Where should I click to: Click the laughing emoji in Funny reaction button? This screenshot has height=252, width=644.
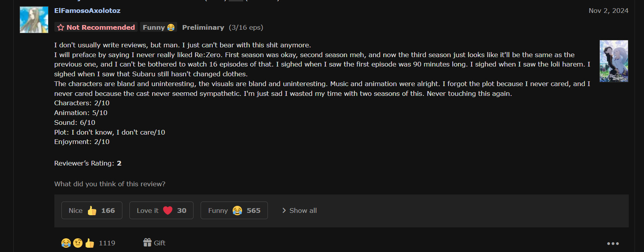point(237,211)
